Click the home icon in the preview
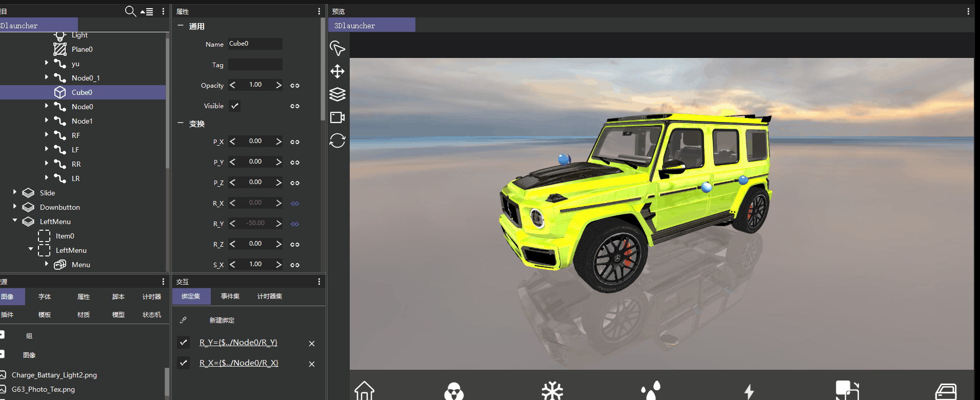Viewport: 980px width, 400px height. tap(364, 391)
